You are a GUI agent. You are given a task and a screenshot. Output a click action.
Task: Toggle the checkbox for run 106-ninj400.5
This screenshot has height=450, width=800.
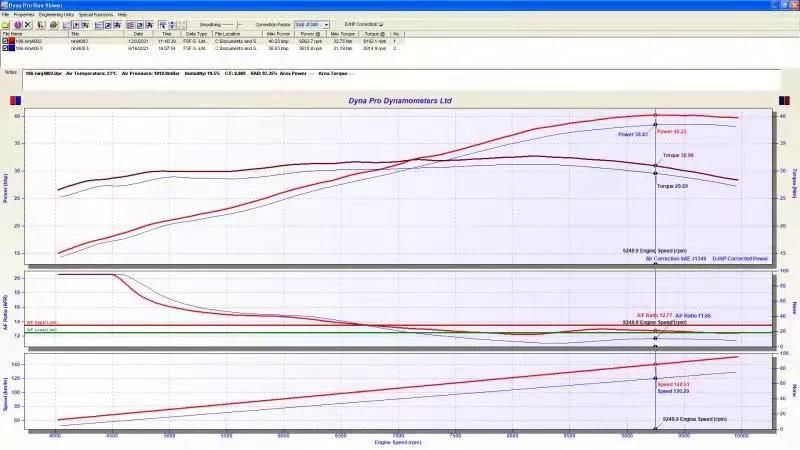pyautogui.click(x=5, y=48)
